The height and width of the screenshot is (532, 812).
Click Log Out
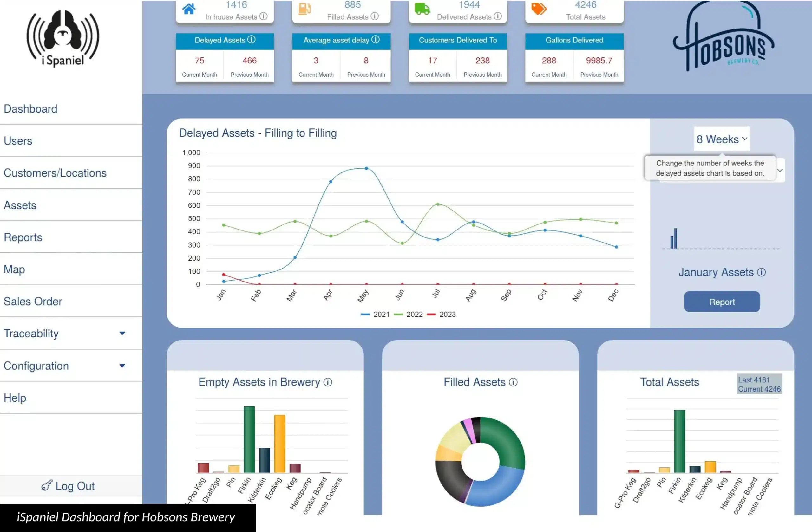[x=68, y=486]
